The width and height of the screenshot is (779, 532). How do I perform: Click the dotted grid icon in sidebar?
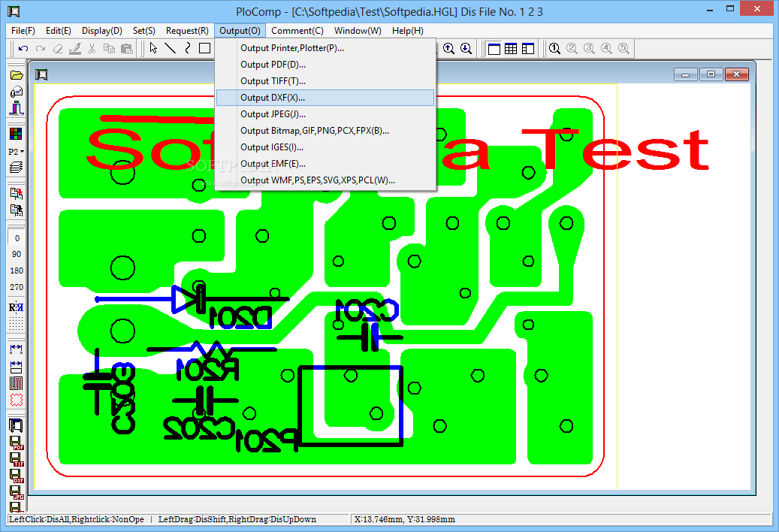tap(16, 324)
